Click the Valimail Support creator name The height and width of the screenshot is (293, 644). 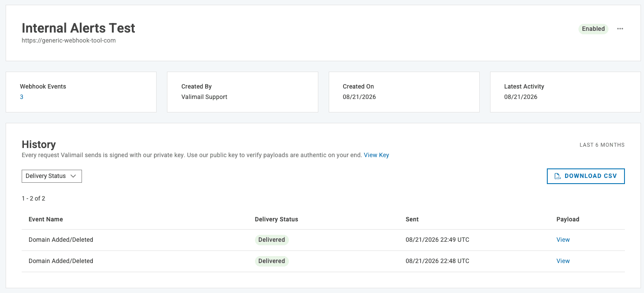(204, 97)
